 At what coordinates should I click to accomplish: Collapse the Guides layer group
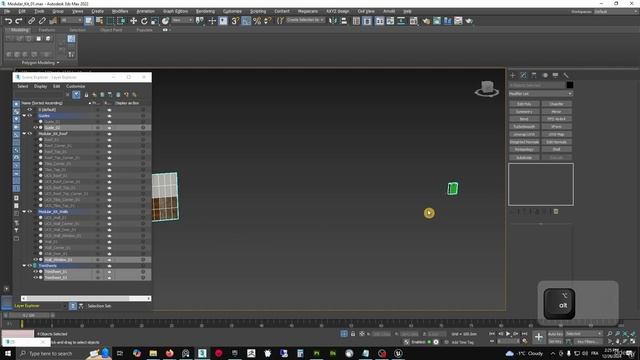pos(24,116)
